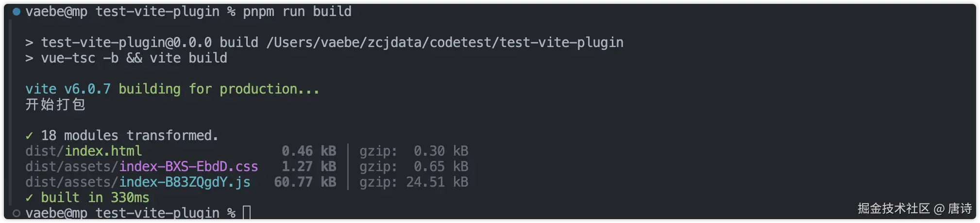
Task: Click the terminal cursor block
Action: [247, 213]
